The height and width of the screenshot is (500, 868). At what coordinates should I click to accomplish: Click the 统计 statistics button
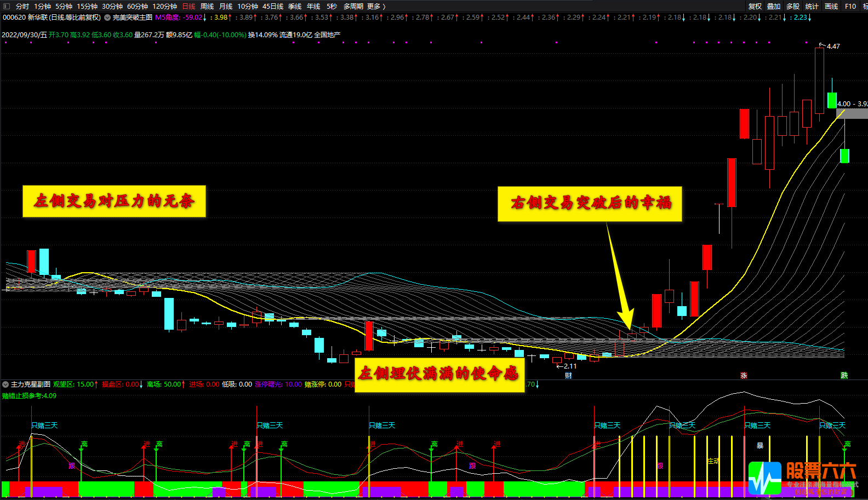[x=812, y=6]
